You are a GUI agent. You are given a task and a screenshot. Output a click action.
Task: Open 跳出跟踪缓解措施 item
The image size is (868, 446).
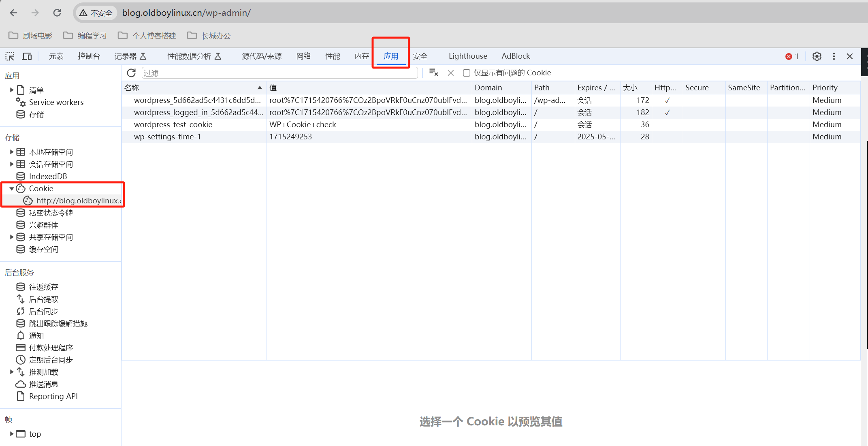coord(58,323)
